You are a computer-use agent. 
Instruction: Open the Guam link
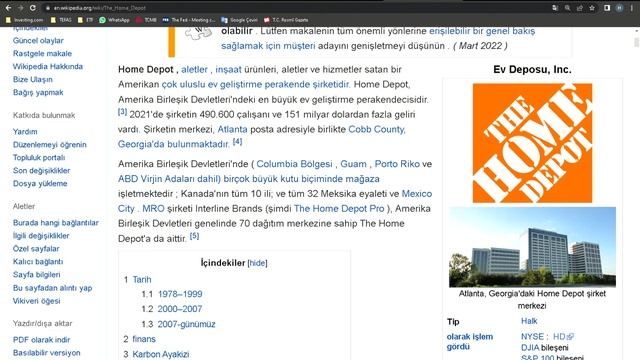(x=353, y=164)
